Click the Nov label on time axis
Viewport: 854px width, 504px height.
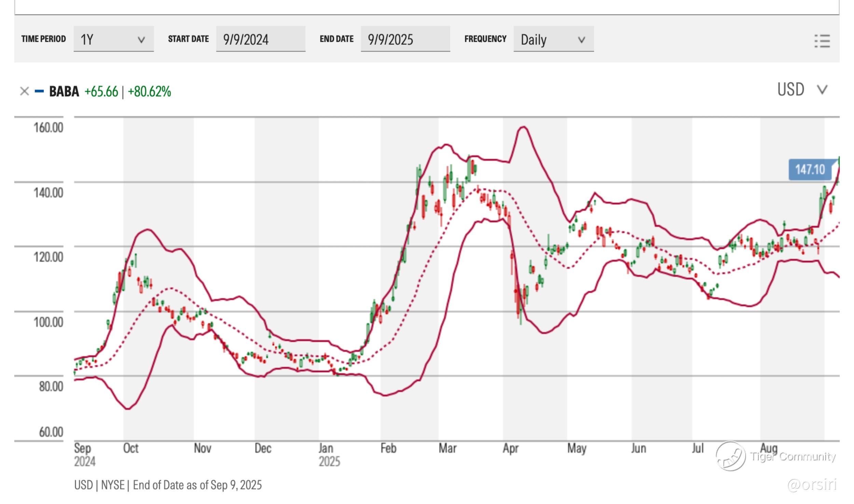[202, 448]
